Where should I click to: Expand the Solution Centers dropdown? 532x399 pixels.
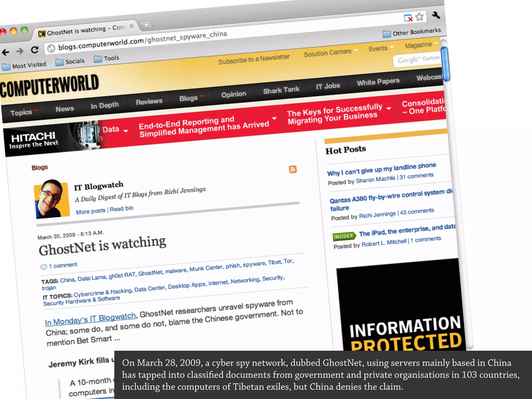[330, 52]
